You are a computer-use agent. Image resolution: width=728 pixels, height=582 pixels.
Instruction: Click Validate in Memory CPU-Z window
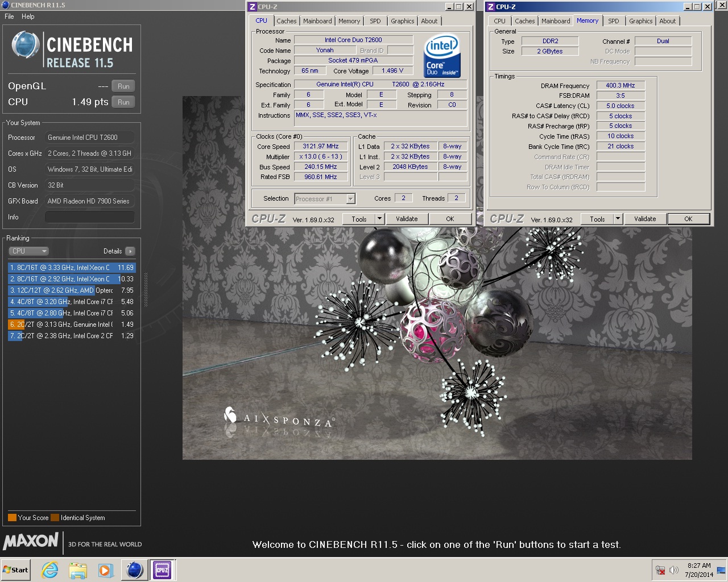pos(645,219)
